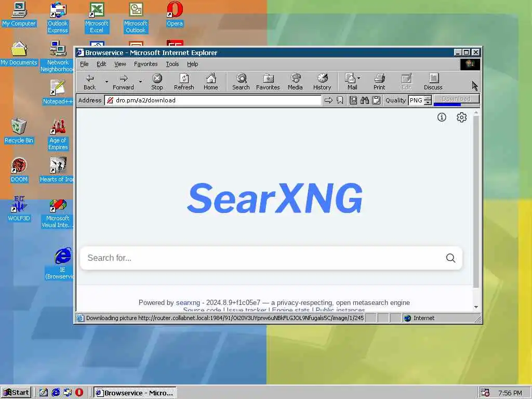Open the Edit menu

101,64
